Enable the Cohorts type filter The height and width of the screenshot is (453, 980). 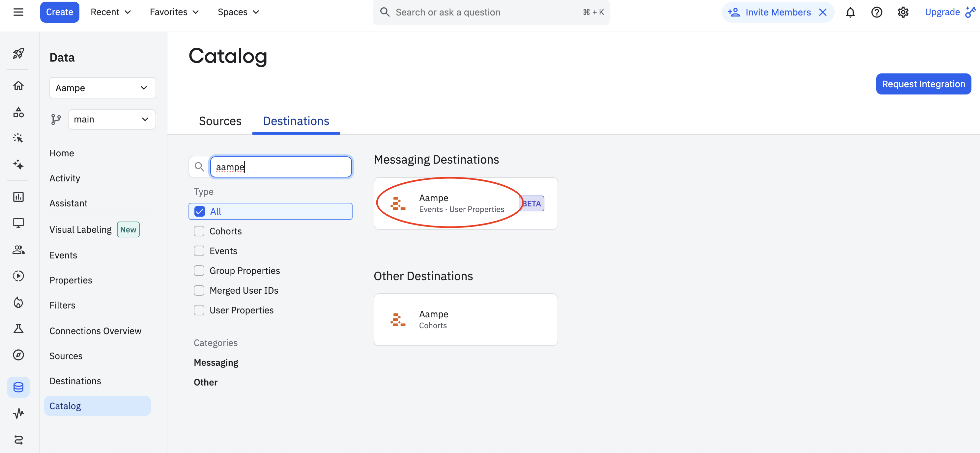[199, 231]
